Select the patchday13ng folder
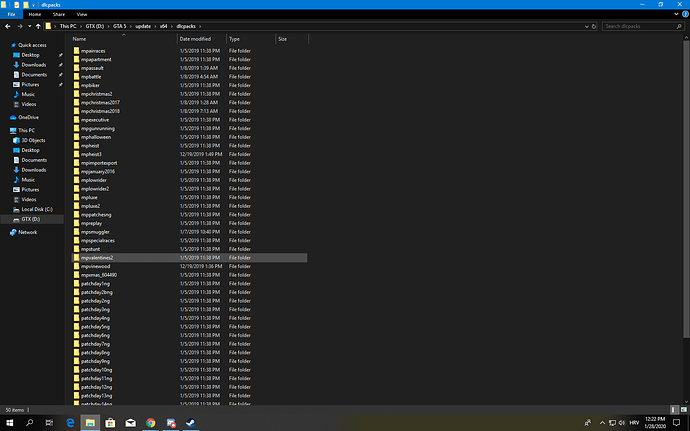 [x=189, y=396]
